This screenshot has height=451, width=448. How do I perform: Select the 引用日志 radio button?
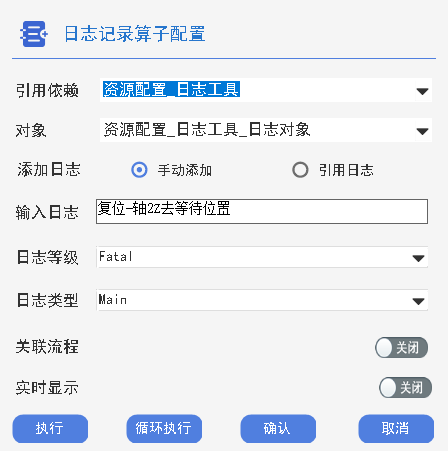click(x=300, y=170)
